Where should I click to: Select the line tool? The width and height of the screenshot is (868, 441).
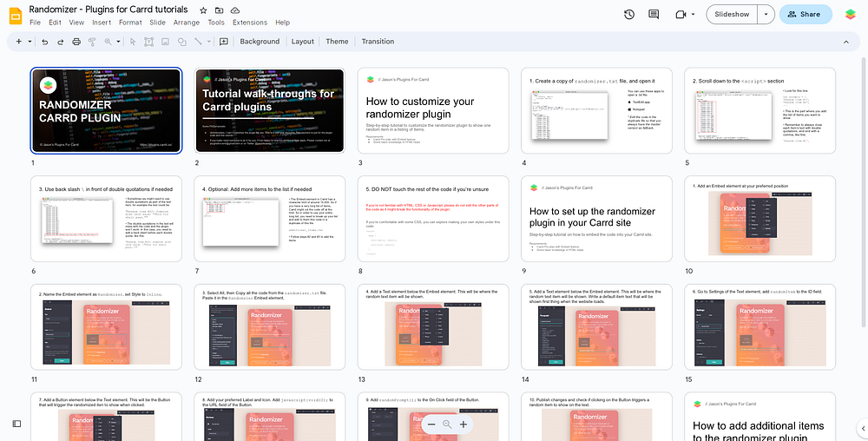coord(198,42)
